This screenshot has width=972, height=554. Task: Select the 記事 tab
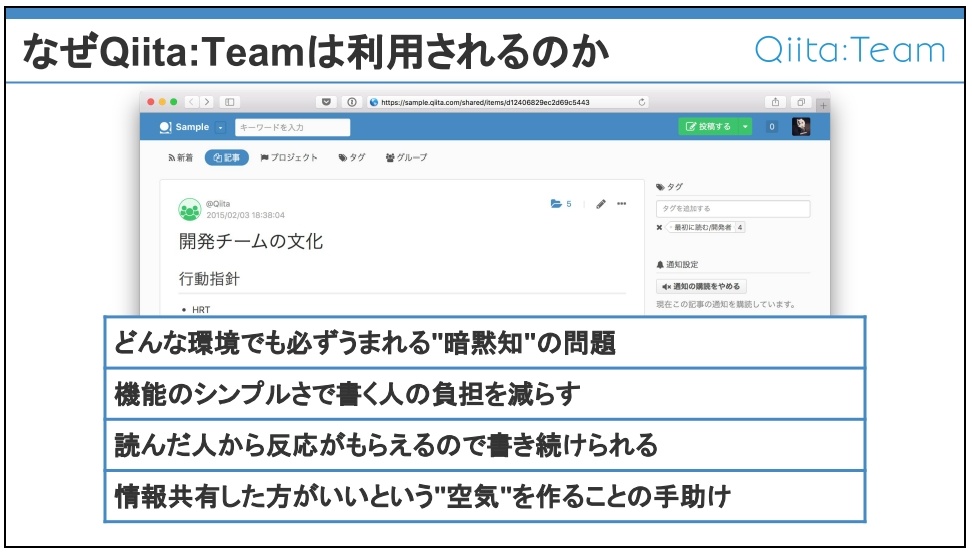point(227,157)
